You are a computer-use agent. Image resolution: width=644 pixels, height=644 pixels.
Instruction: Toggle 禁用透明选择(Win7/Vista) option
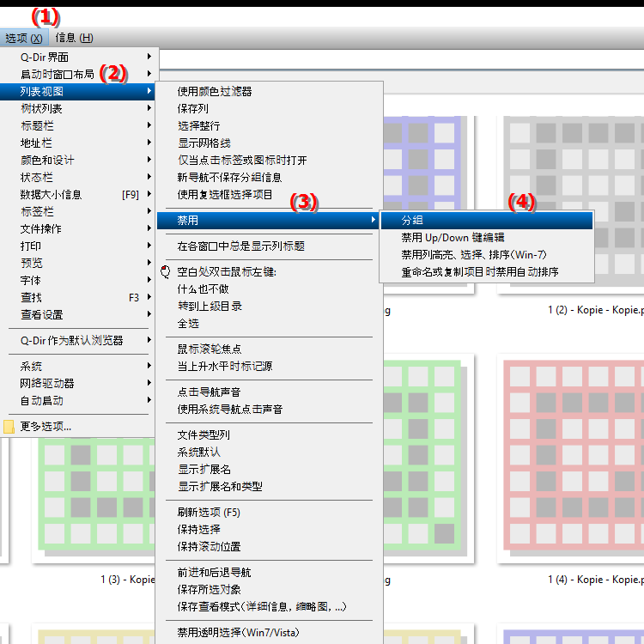click(269, 633)
